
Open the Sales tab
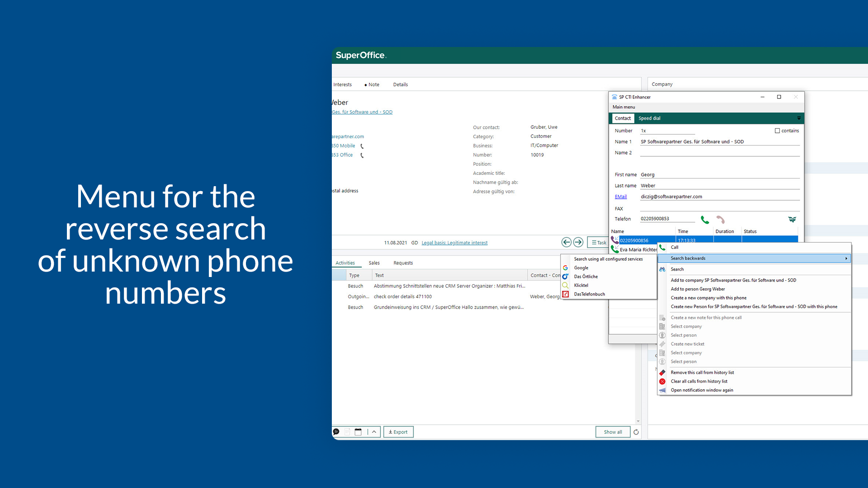click(374, 263)
